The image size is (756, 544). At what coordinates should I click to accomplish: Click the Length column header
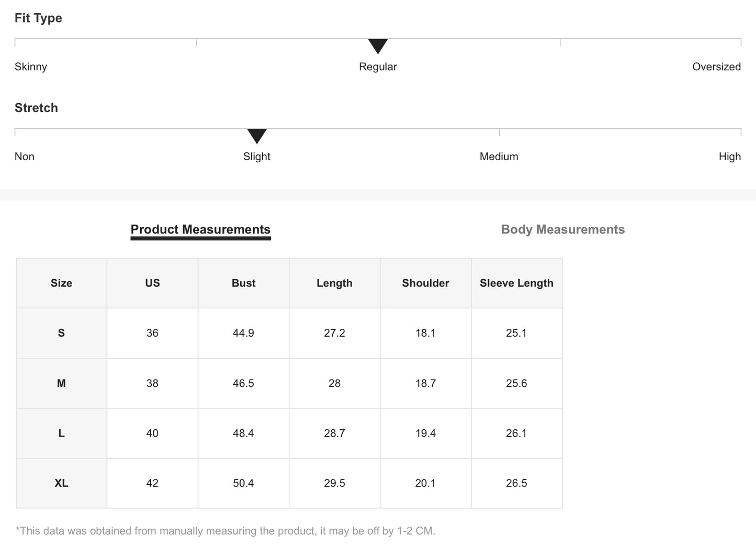[334, 283]
